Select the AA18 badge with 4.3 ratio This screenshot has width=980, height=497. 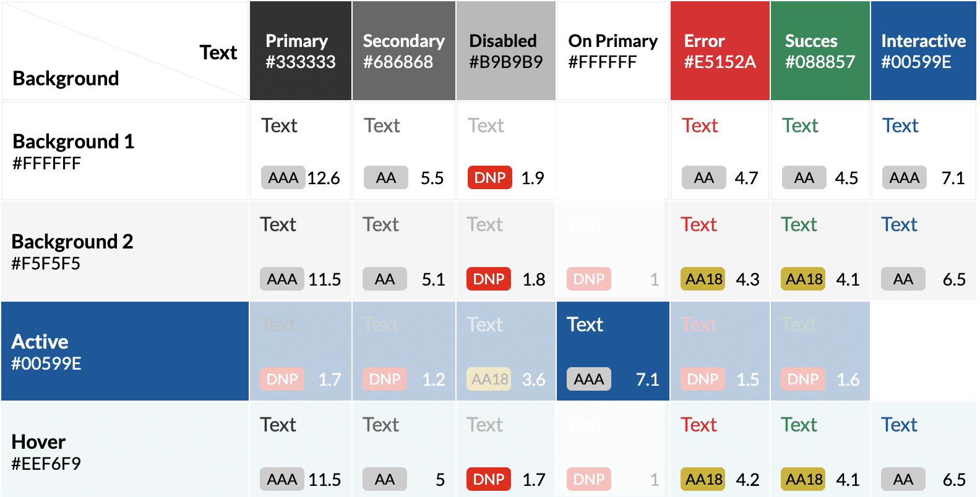click(703, 279)
